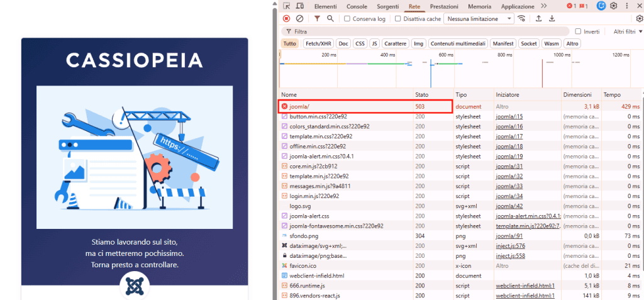Close the DevTools panel
Viewport: 644px width, 300px height.
coord(639,6)
